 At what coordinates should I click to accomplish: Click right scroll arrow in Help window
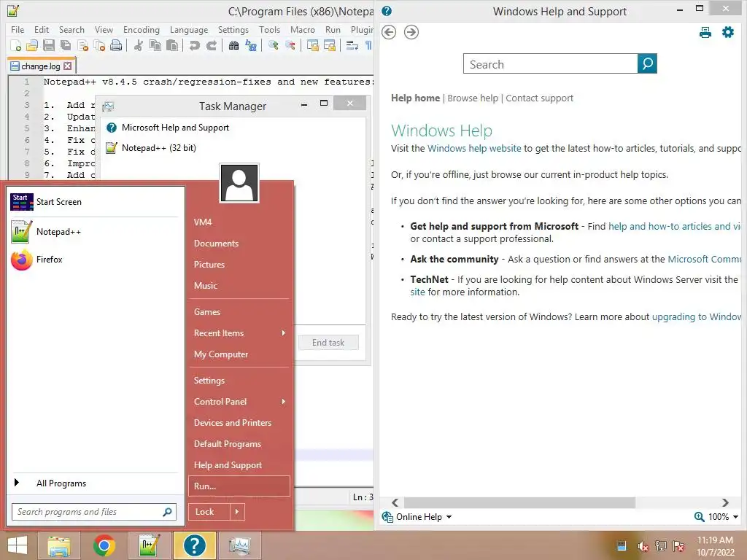tap(725, 502)
